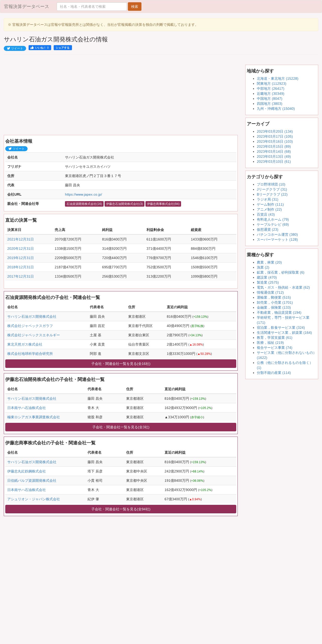Open archive 2023年03月10日 (61)
The height and width of the screenshot is (644, 322).
point(274,162)
